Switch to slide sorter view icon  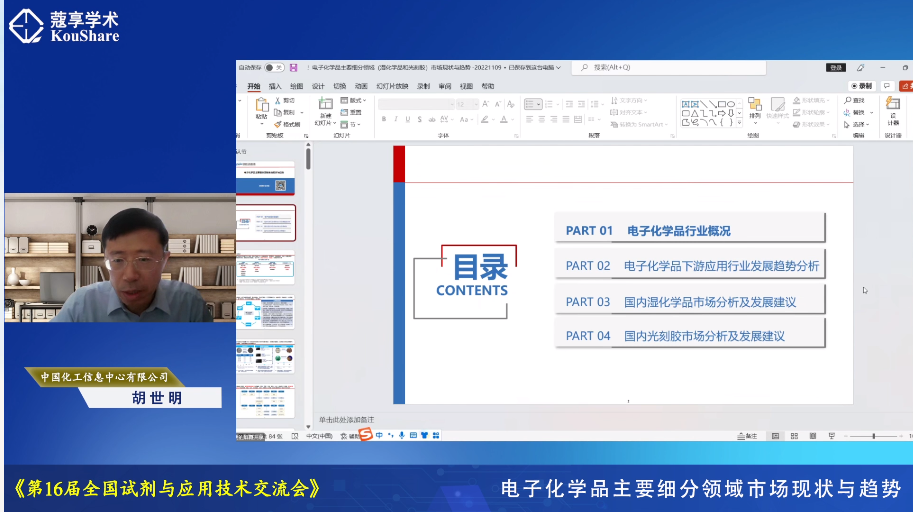coord(794,436)
